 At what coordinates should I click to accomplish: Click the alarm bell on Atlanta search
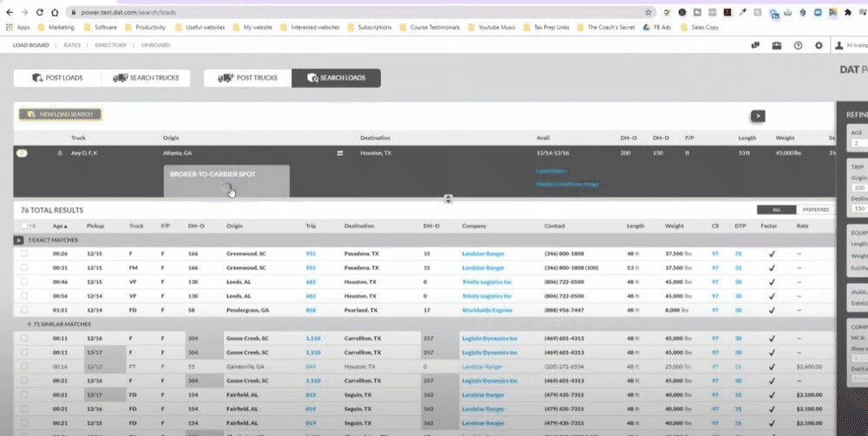pos(60,154)
